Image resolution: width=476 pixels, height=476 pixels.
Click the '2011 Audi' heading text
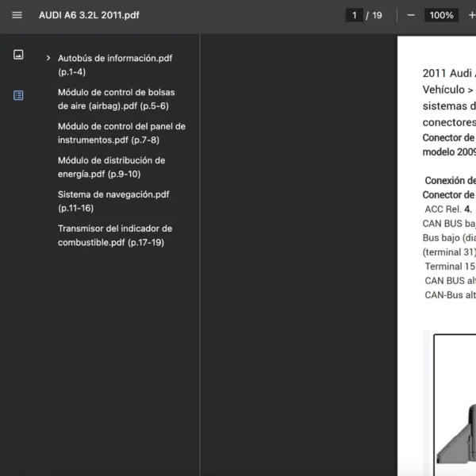click(x=447, y=73)
